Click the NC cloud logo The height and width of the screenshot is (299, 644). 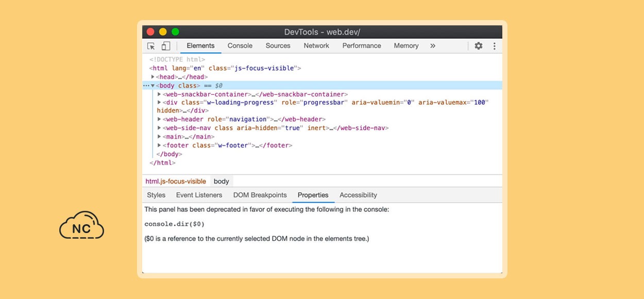tap(81, 225)
